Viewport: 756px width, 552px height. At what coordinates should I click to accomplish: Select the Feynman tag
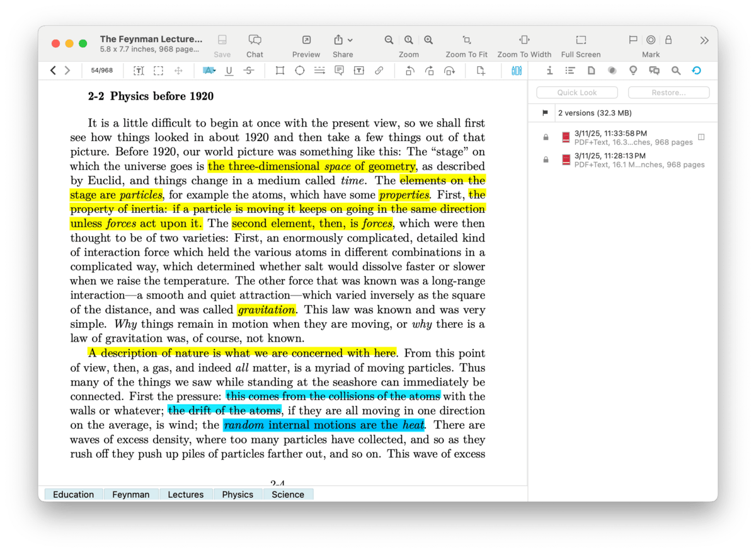pos(131,495)
